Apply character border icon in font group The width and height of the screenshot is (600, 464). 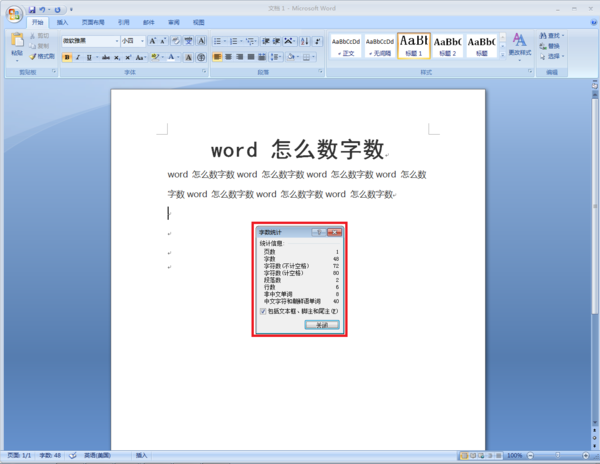click(202, 41)
